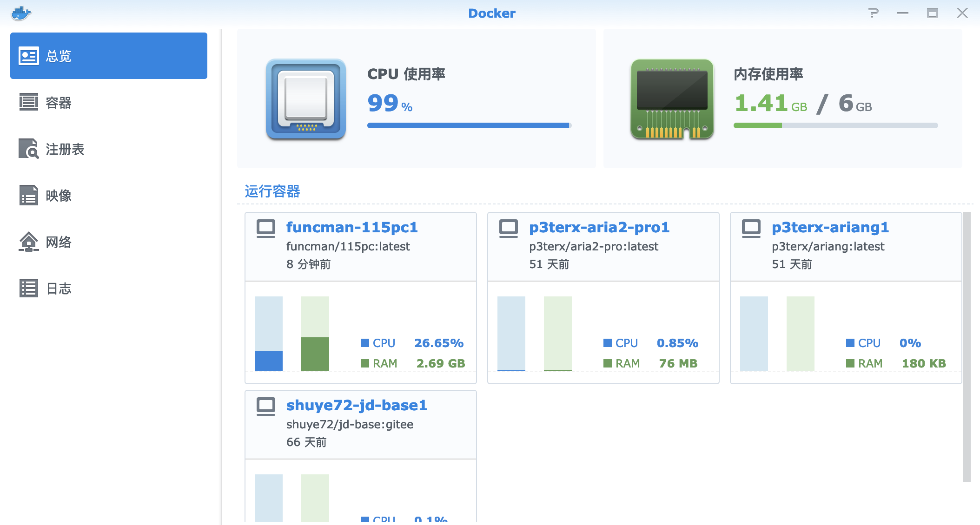Click the large CPU chip icon
The width and height of the screenshot is (980, 525).
[x=306, y=99]
